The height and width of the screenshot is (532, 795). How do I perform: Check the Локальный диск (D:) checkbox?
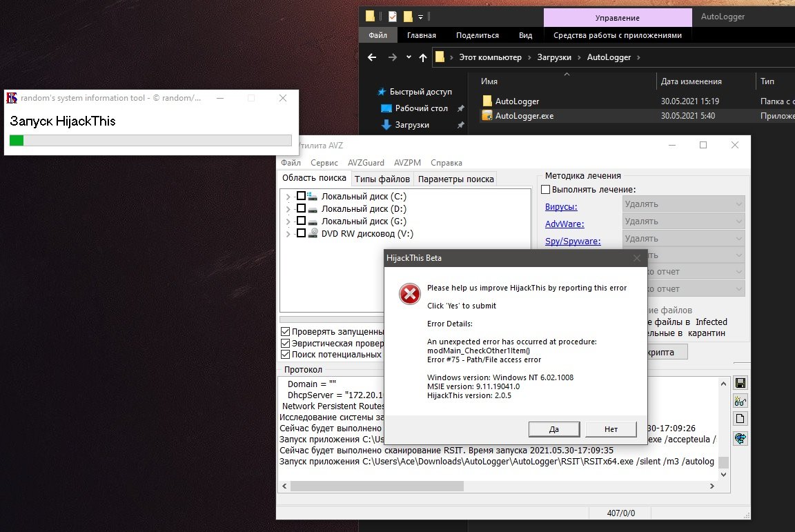pos(301,208)
